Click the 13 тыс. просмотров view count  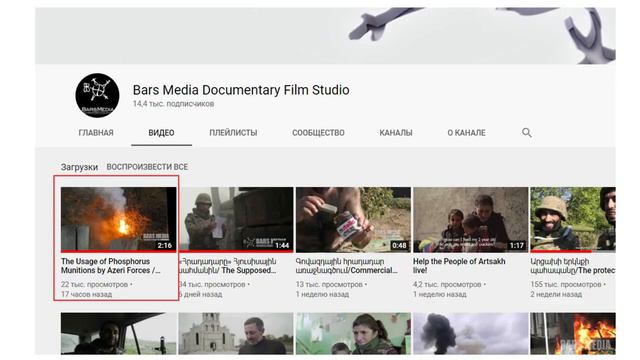[329, 284]
